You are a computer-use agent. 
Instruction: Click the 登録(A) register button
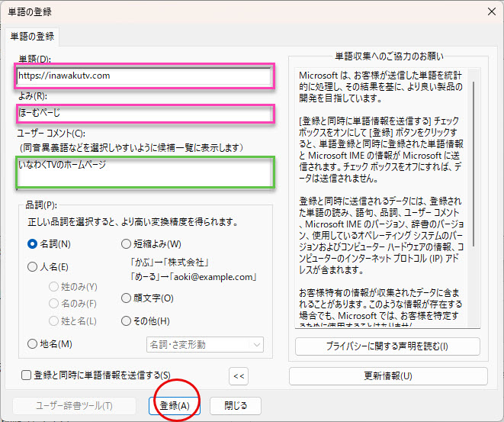point(175,406)
